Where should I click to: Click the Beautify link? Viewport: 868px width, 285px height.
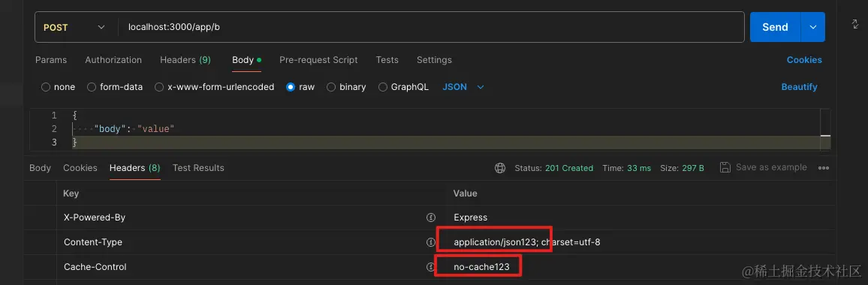pos(799,87)
